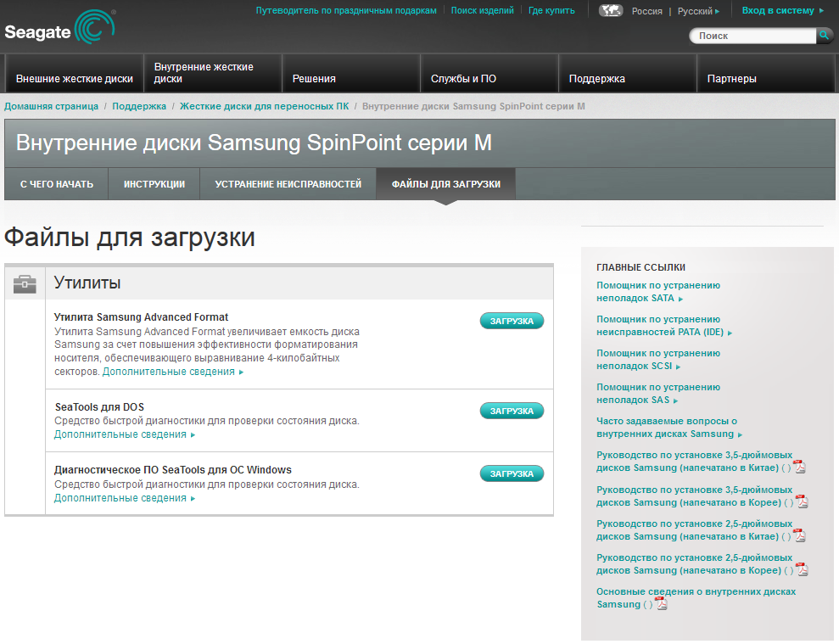Go to Жесткие диски для переносных ПК breadcrumb
Screen dimensions: 839x644
(x=264, y=106)
